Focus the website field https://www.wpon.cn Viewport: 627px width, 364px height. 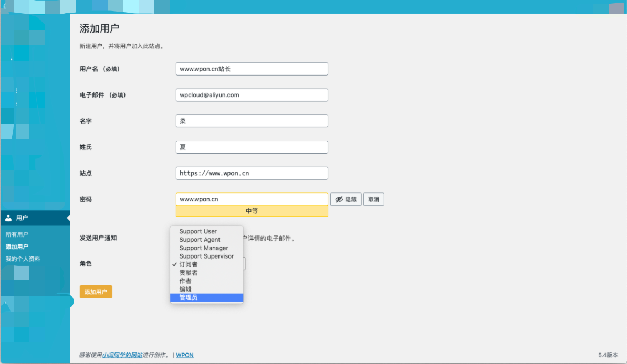pyautogui.click(x=252, y=173)
